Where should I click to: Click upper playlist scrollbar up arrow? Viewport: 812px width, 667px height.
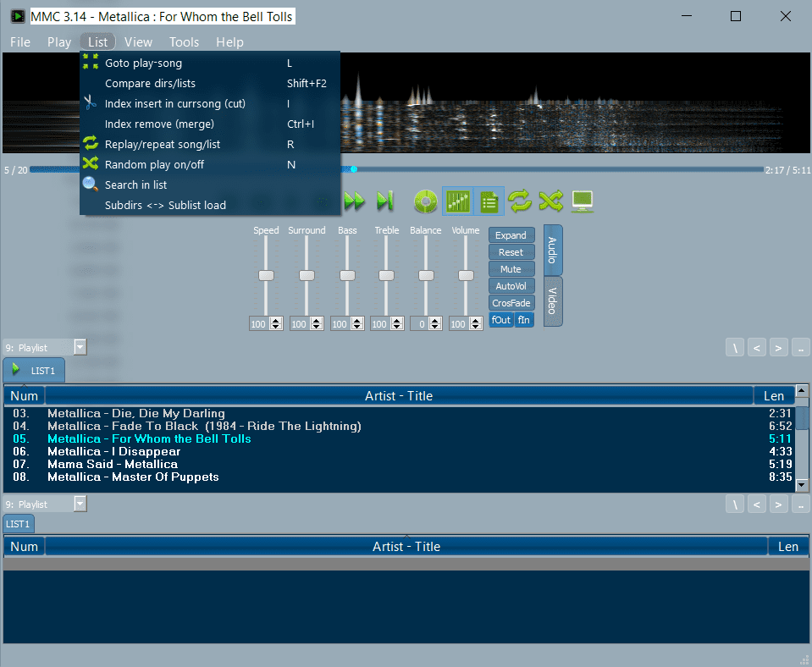[x=802, y=390]
